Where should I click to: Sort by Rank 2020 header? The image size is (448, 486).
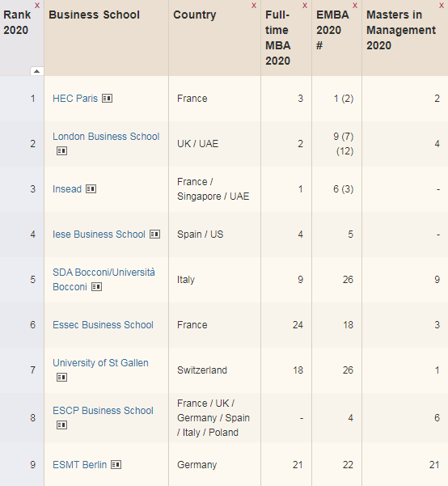tap(17, 23)
